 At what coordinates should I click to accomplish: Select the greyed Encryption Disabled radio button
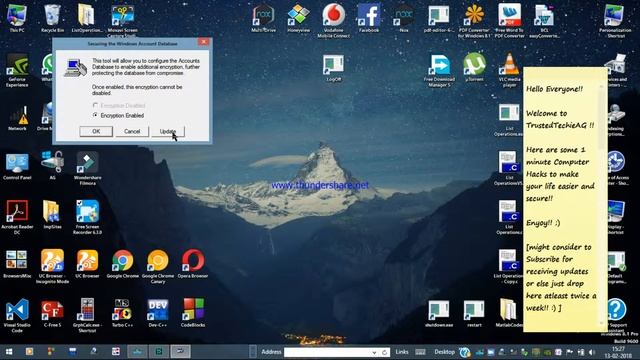click(95, 105)
